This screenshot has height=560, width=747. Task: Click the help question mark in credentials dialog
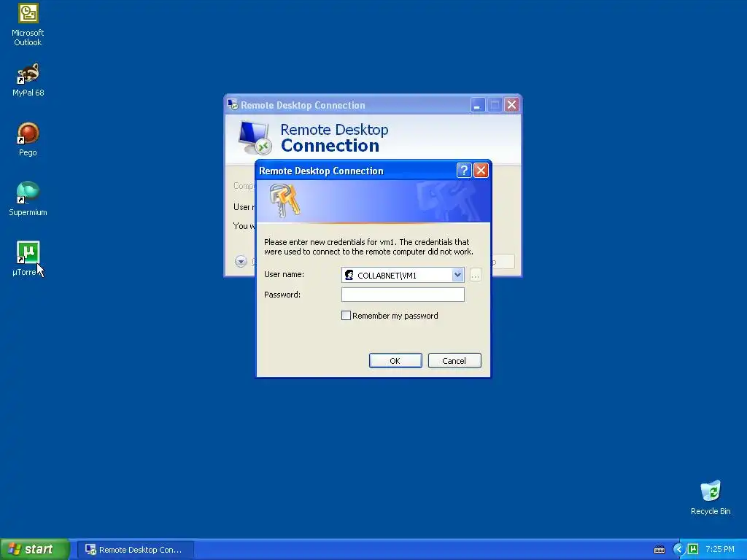[464, 171]
